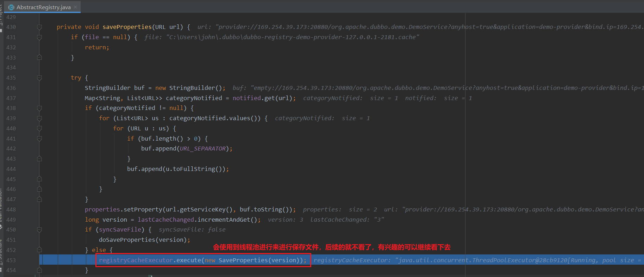The width and height of the screenshot is (644, 277).
Task: Collapse the try block at line 435
Action: (39, 78)
